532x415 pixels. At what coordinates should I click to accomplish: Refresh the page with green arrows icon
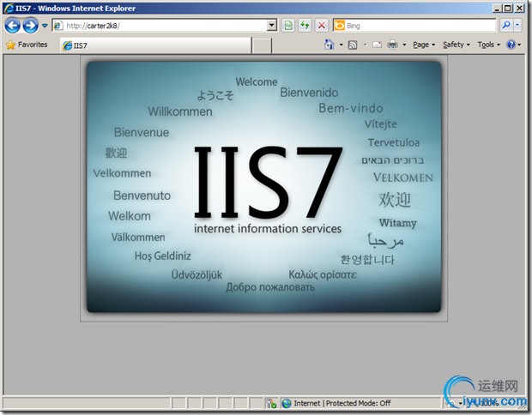coord(305,26)
